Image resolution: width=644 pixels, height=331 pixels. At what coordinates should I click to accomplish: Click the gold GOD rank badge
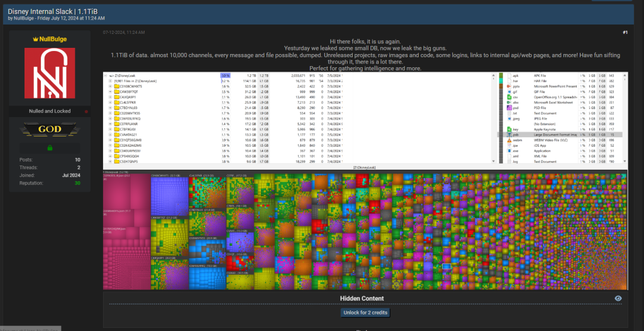49,130
